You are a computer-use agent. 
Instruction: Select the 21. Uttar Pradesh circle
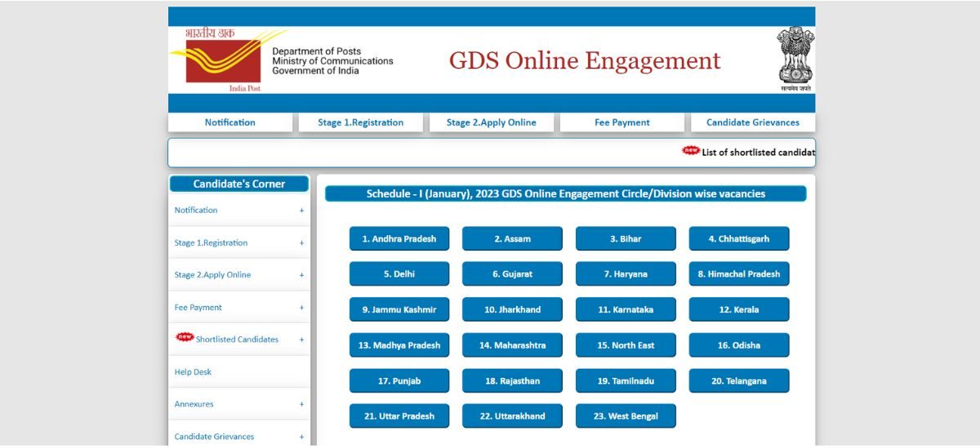tap(399, 416)
